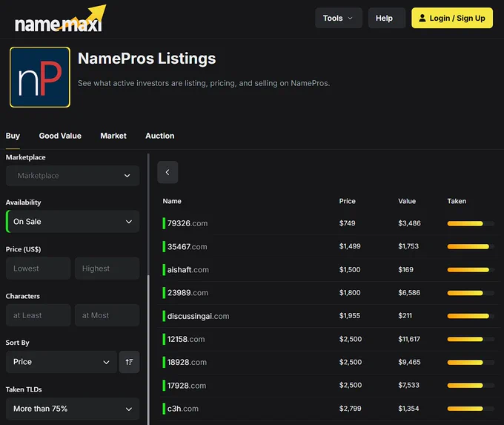This screenshot has width=504, height=425.
Task: Sort by the Price column header
Action: coord(347,201)
